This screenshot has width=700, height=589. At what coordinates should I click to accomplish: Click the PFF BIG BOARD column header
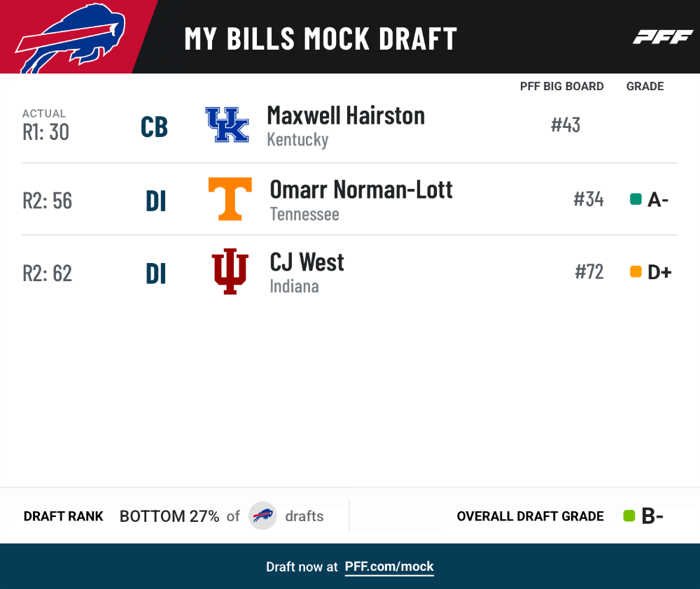coord(561,86)
